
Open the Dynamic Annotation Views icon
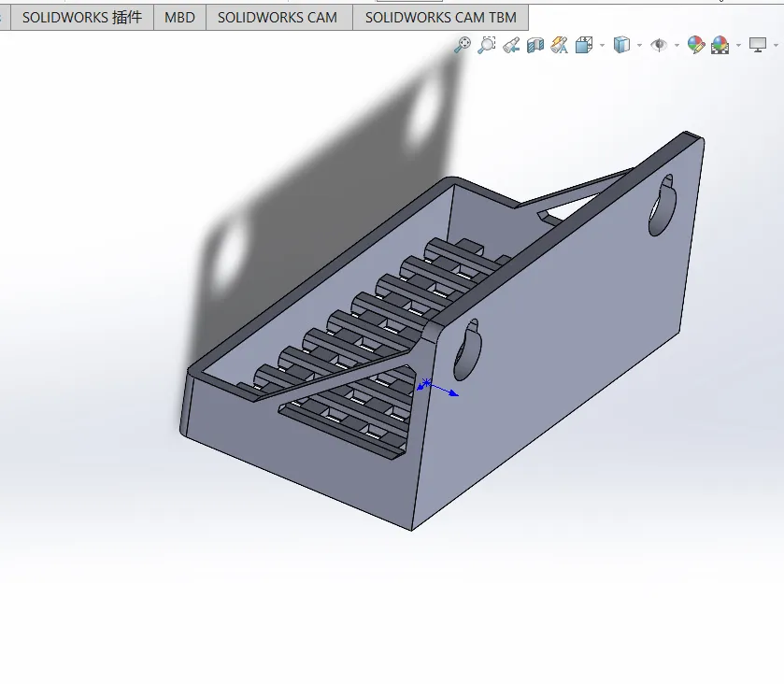click(x=560, y=45)
